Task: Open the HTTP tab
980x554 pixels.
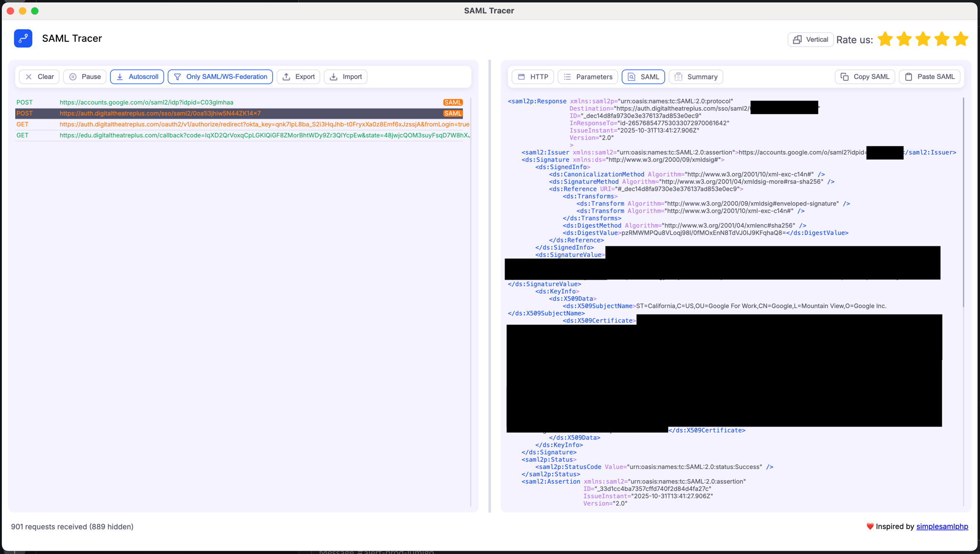Action: (x=532, y=76)
